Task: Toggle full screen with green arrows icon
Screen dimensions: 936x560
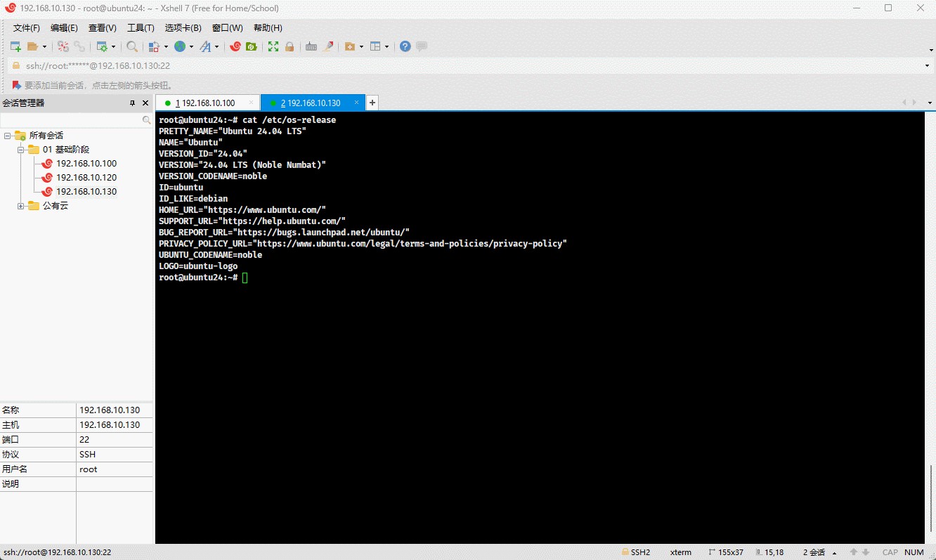Action: (x=273, y=46)
